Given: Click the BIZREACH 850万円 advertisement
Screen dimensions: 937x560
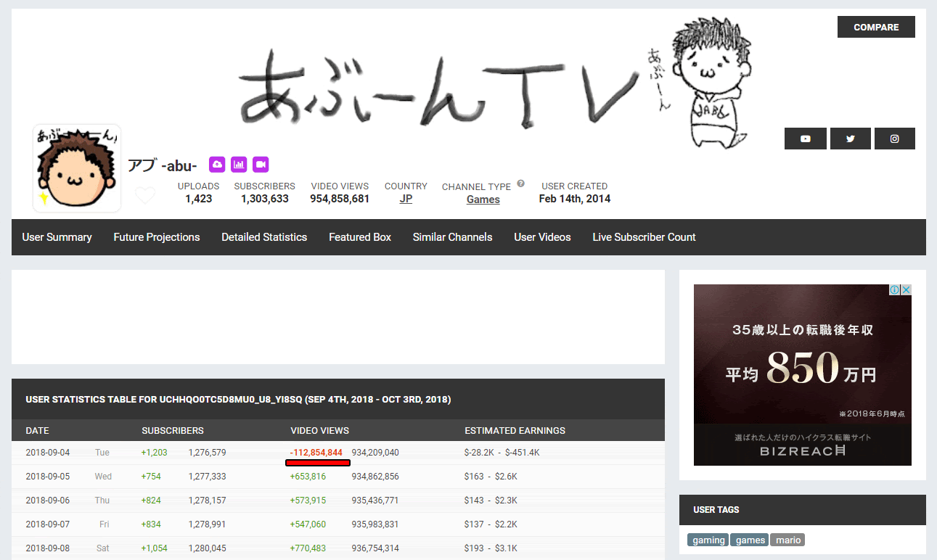Looking at the screenshot, I should 803,374.
